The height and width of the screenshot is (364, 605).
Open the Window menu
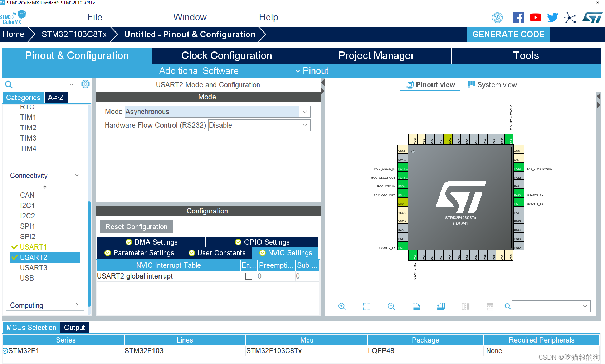click(190, 17)
